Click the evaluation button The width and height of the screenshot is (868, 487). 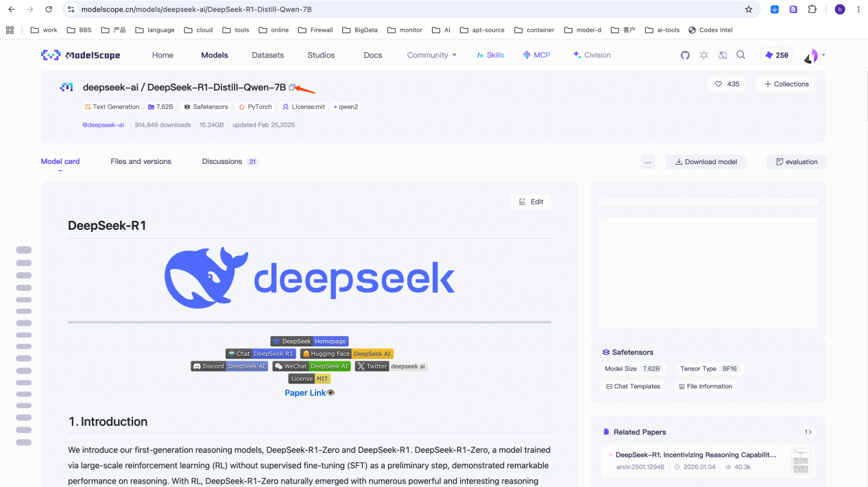[x=796, y=162]
